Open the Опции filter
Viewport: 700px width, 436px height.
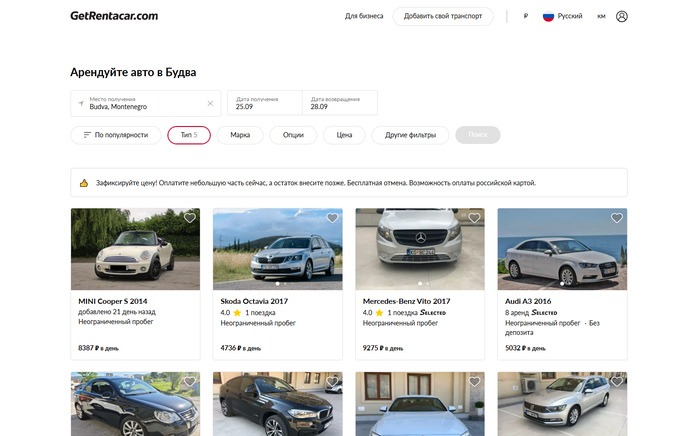tap(293, 134)
